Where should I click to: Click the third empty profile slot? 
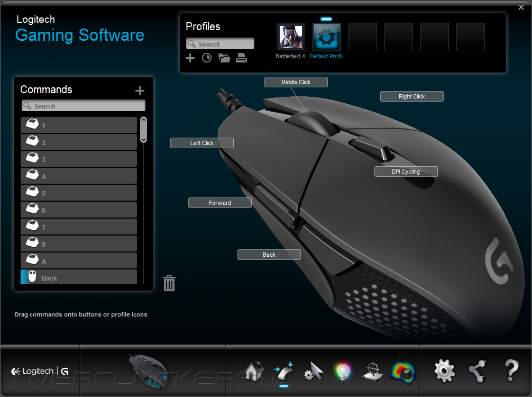(435, 37)
